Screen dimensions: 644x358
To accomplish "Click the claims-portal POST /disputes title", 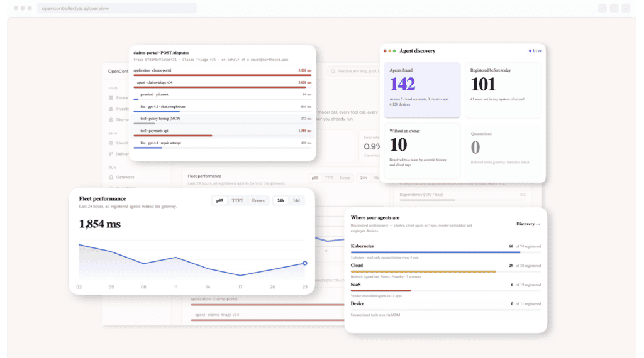I will click(161, 53).
